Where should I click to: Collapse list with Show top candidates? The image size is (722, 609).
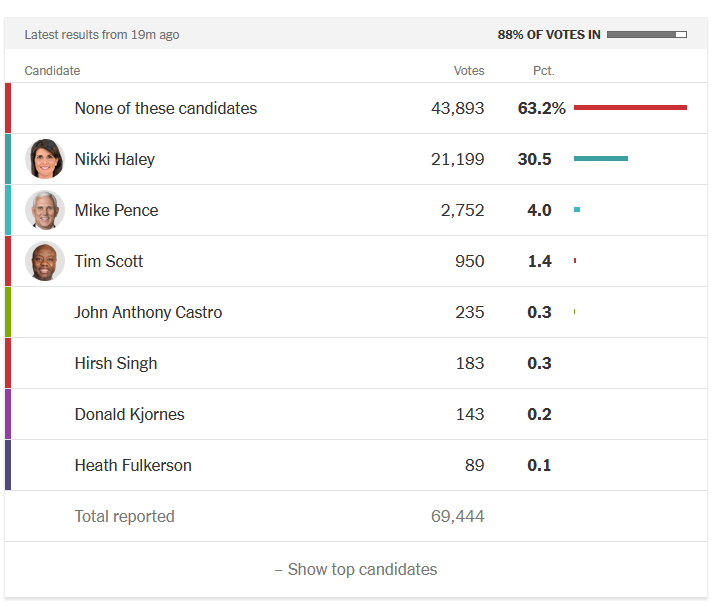[356, 569]
